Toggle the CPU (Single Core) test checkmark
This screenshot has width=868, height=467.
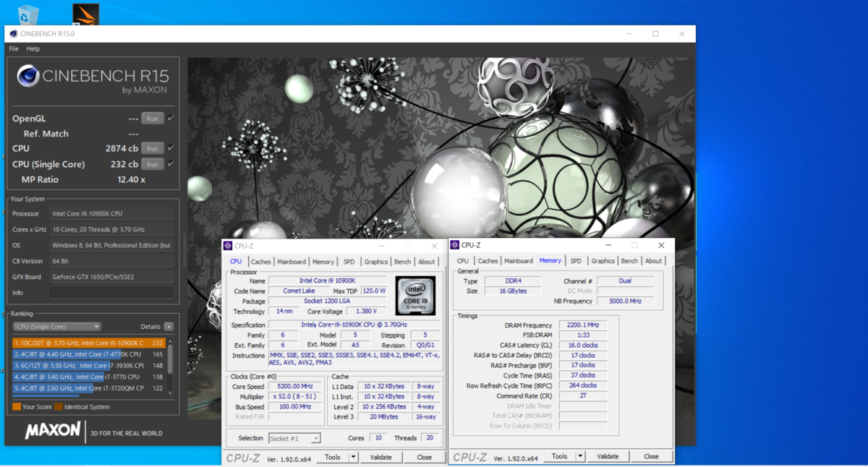click(x=171, y=163)
